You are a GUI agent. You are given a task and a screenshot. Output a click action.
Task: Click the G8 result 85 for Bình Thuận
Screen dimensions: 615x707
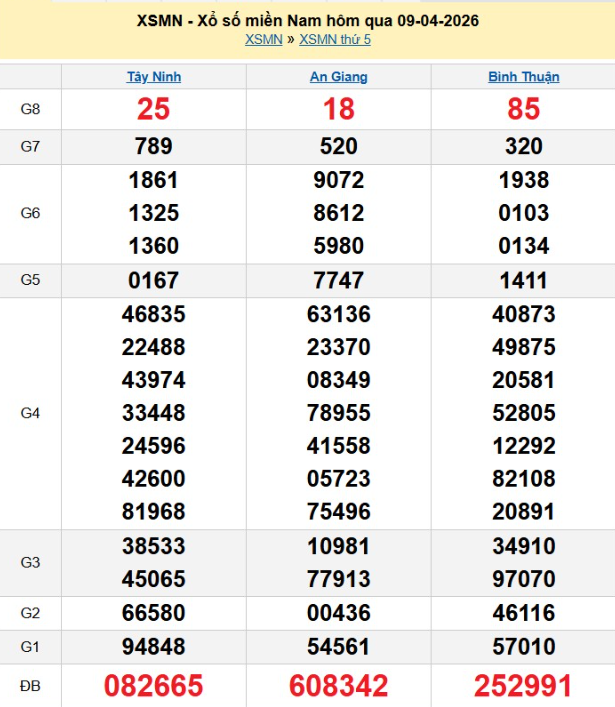tap(523, 110)
